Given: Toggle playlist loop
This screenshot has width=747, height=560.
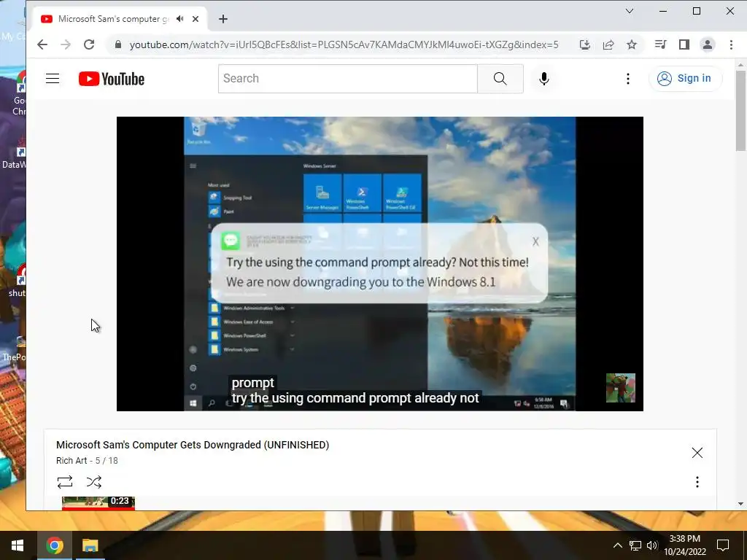Looking at the screenshot, I should (65, 482).
